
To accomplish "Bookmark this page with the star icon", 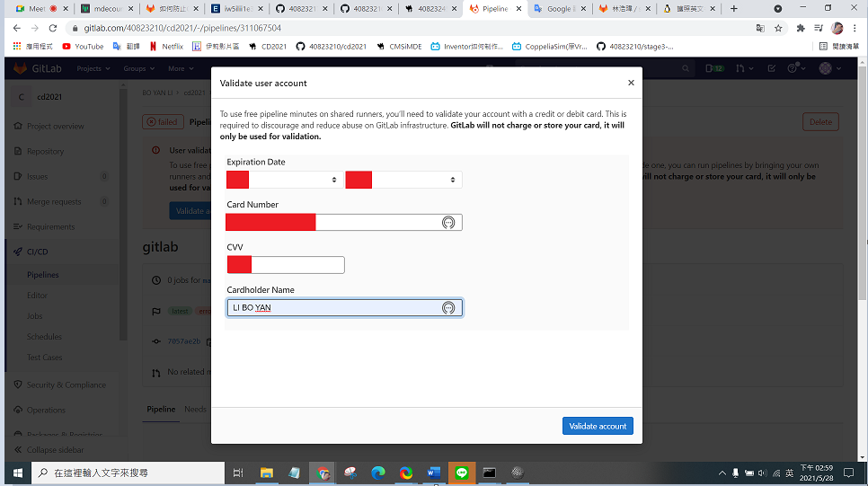I will (x=778, y=28).
